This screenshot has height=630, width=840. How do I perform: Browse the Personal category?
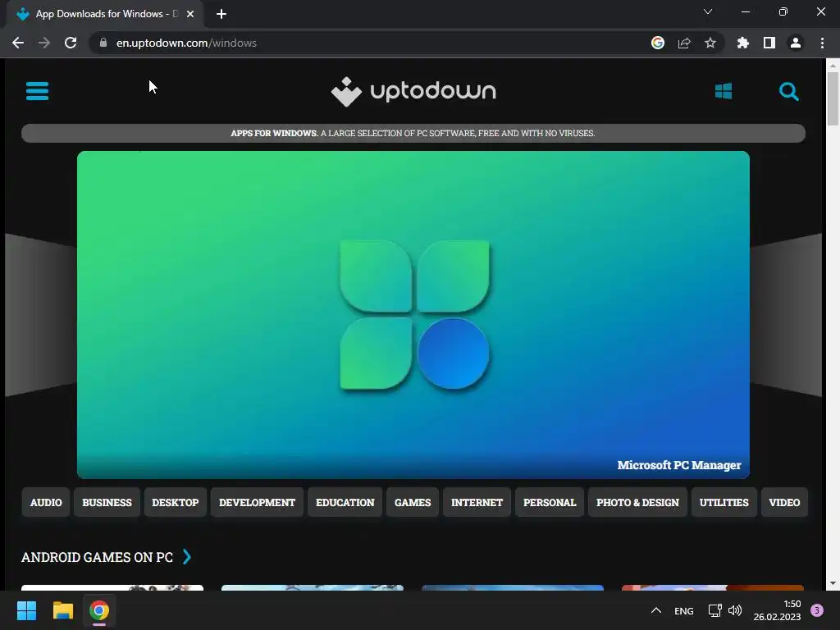550,503
